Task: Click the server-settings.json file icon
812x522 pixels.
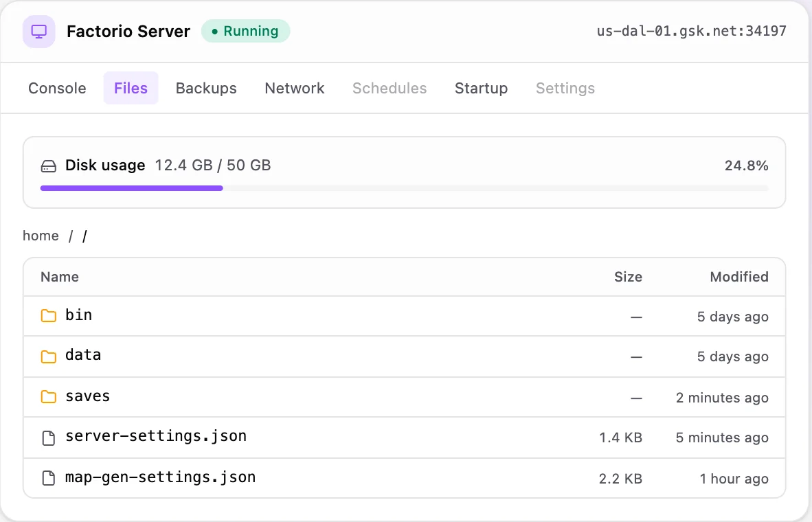Action: tap(48, 438)
